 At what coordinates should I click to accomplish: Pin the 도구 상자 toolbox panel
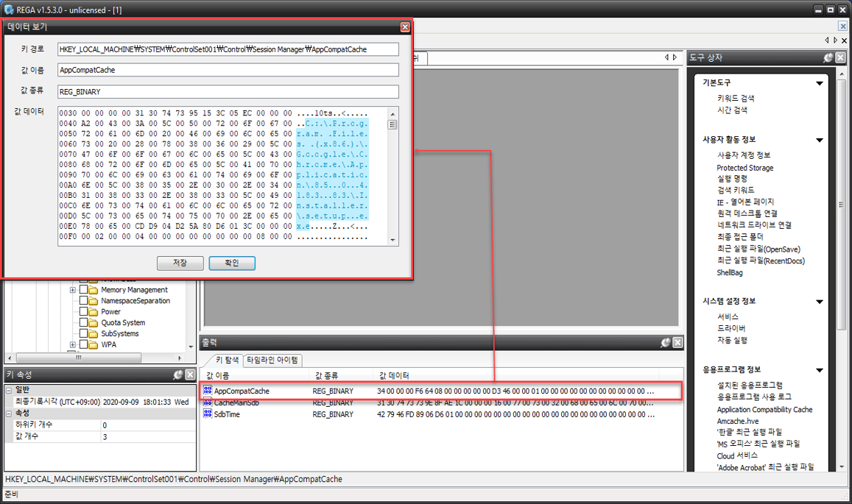click(x=828, y=57)
